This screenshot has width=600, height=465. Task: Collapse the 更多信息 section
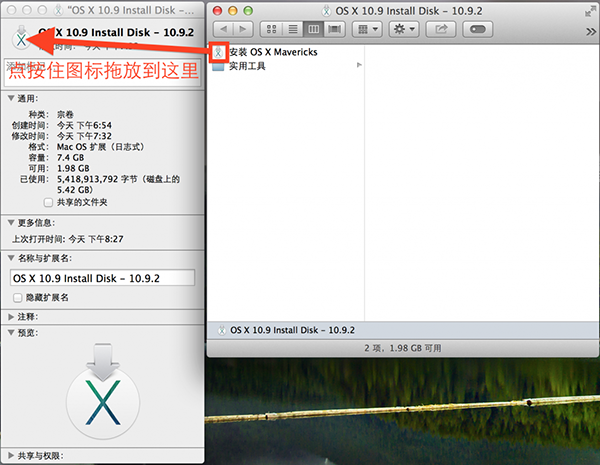click(x=11, y=223)
